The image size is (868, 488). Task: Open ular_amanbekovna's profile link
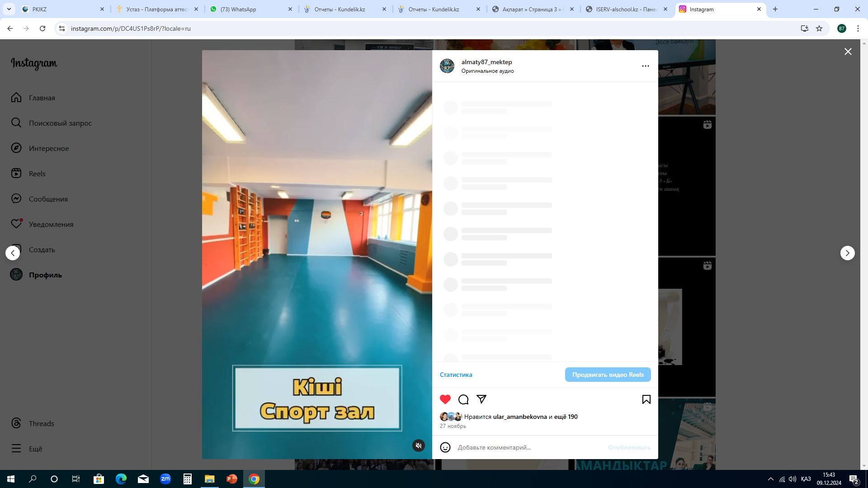pos(520,417)
